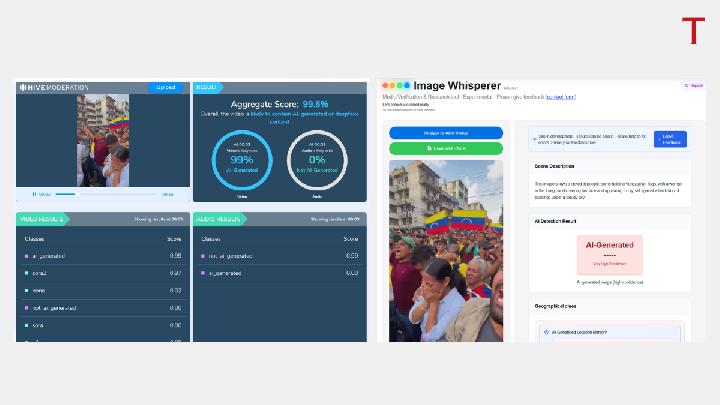Click the 0% Not AI-Generated audio circle
The image size is (720, 405).
(x=316, y=158)
